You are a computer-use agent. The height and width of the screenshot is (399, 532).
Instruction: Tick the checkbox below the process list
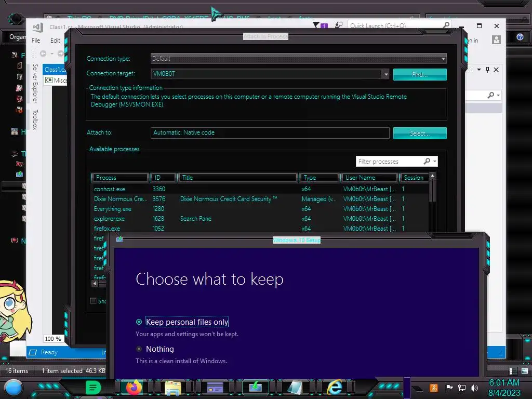click(x=93, y=301)
